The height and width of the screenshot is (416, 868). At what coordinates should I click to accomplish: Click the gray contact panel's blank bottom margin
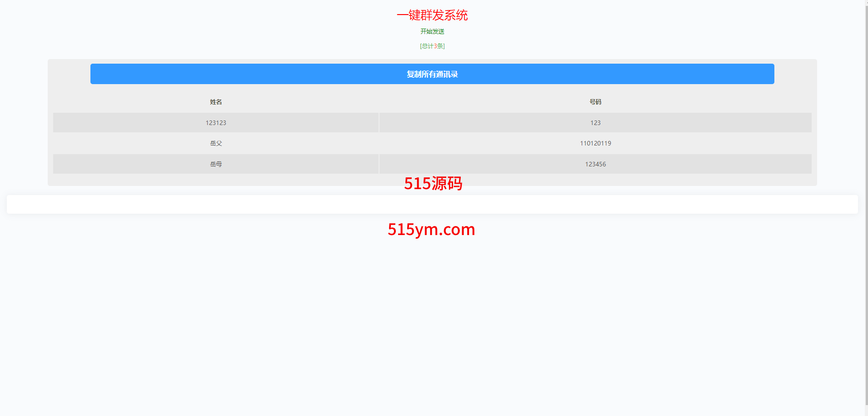[227, 180]
